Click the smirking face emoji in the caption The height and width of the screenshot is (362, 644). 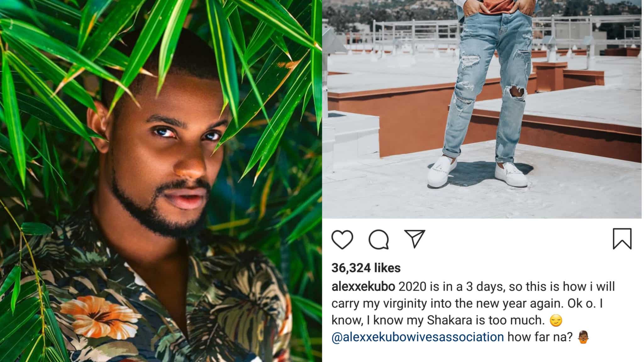pos(556,321)
